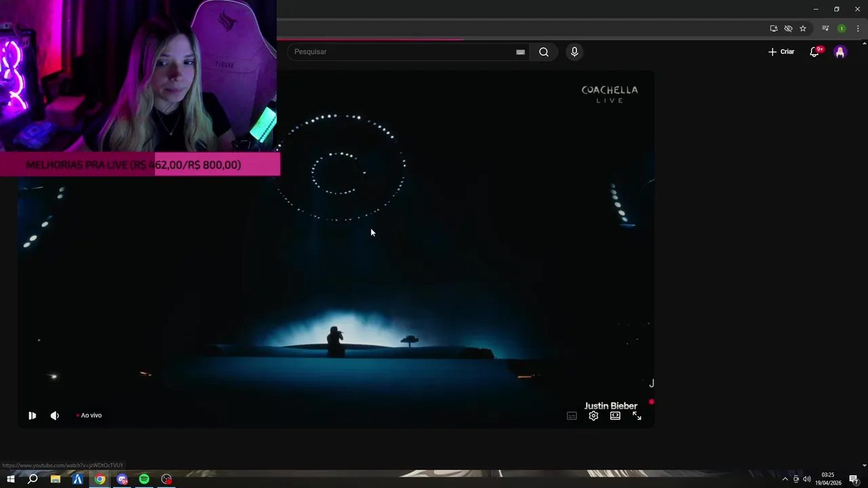Viewport: 868px width, 488px height.
Task: Switch the video to theater mode
Action: tap(615, 416)
